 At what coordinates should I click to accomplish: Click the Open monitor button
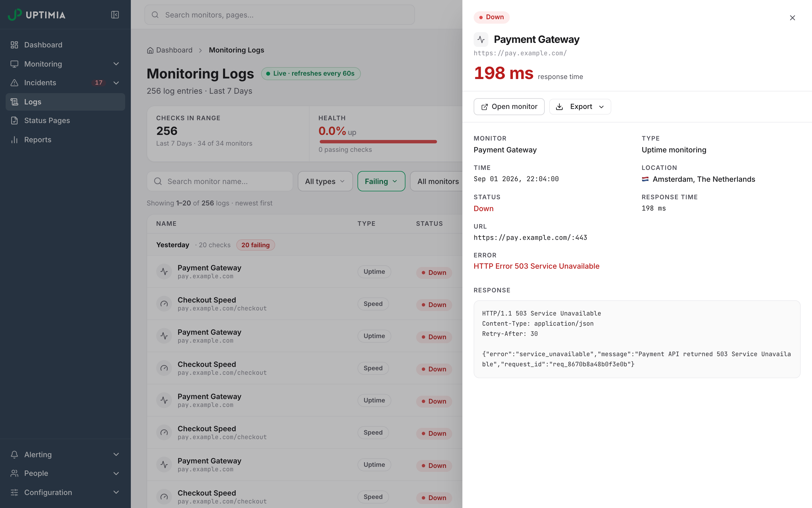[509, 106]
